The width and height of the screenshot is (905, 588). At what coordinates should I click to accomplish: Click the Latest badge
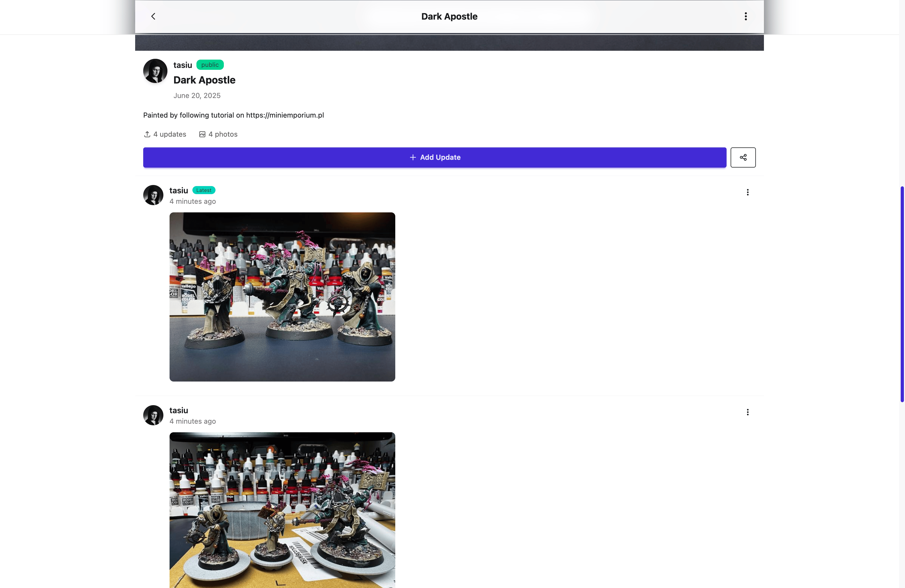(204, 190)
